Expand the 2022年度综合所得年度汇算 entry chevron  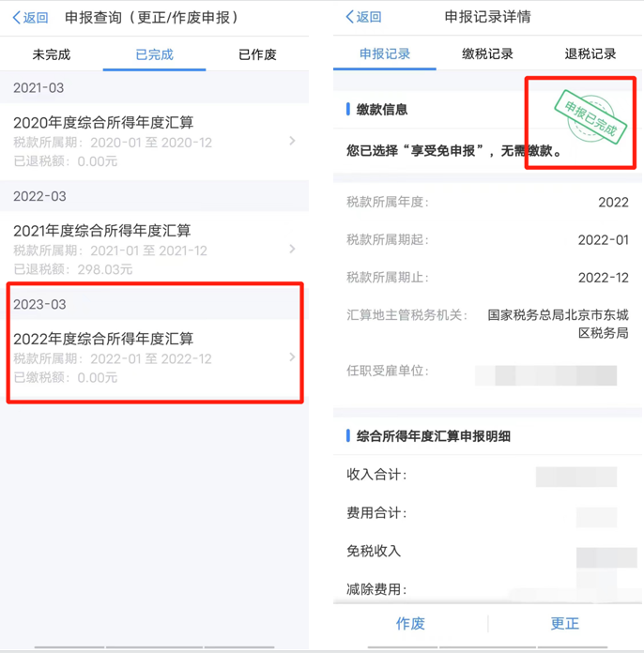pos(292,357)
